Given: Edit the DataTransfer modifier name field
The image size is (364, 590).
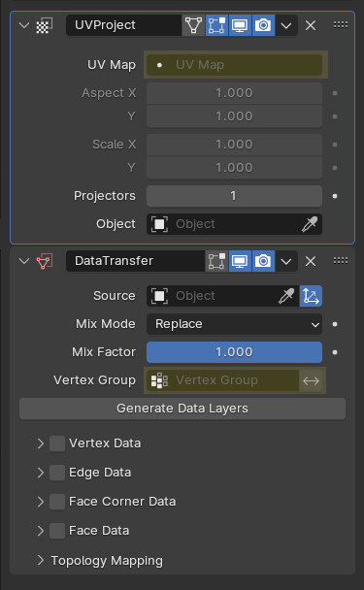Looking at the screenshot, I should pyautogui.click(x=136, y=261).
